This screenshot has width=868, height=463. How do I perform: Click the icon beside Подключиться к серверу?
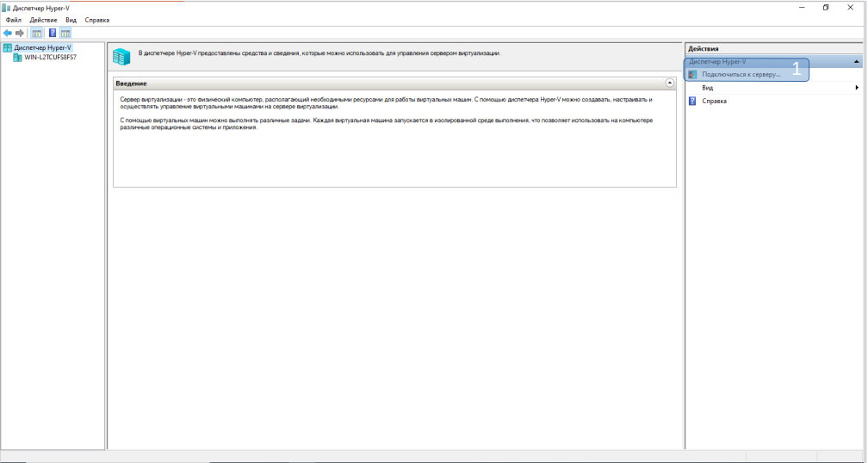pyautogui.click(x=692, y=75)
